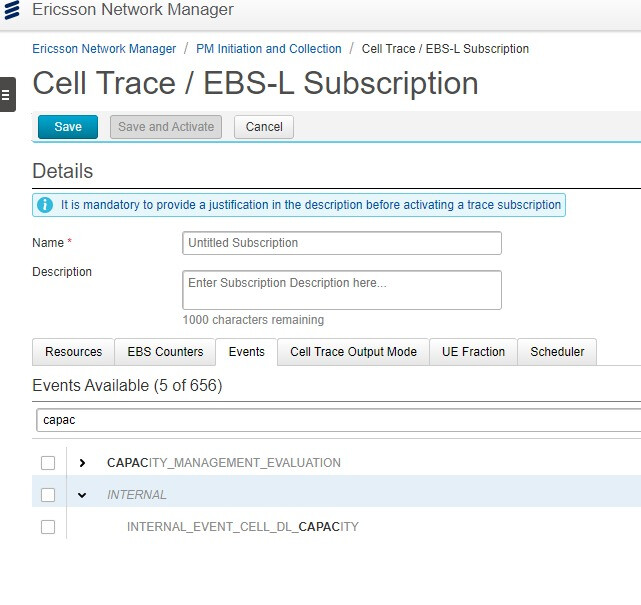Tick the INTERNAL_EVENT_CELL_DL_CAPACITY checkbox

pyautogui.click(x=48, y=527)
